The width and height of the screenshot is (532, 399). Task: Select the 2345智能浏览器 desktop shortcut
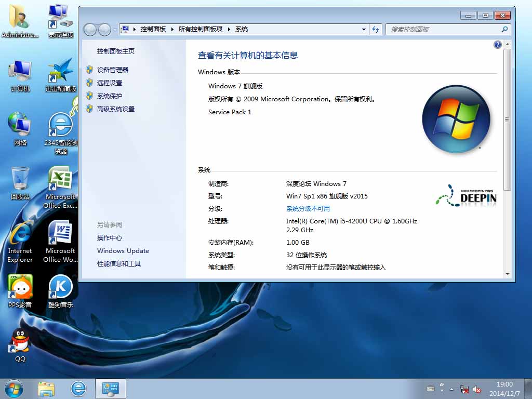coord(60,134)
